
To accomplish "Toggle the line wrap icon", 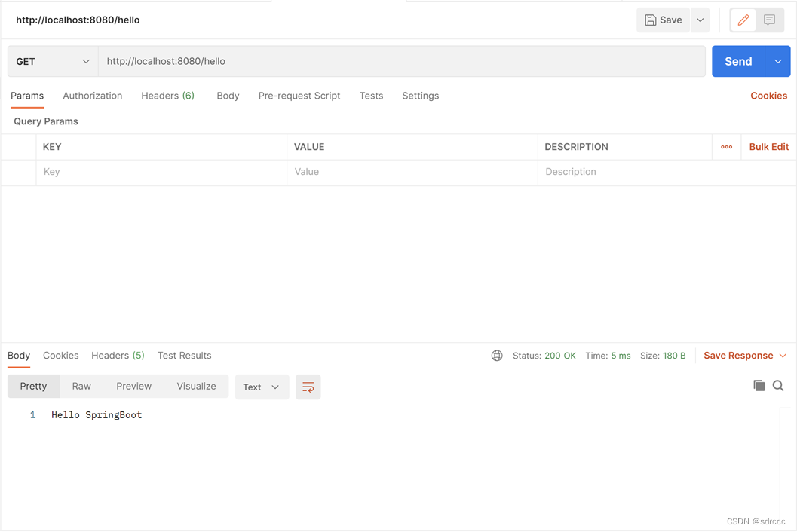I will pos(308,387).
